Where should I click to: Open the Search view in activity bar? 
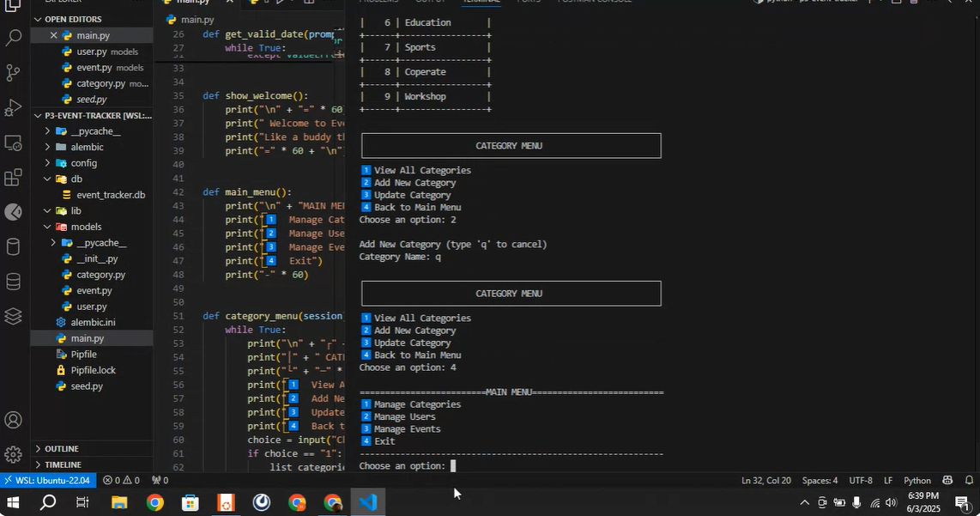click(13, 38)
